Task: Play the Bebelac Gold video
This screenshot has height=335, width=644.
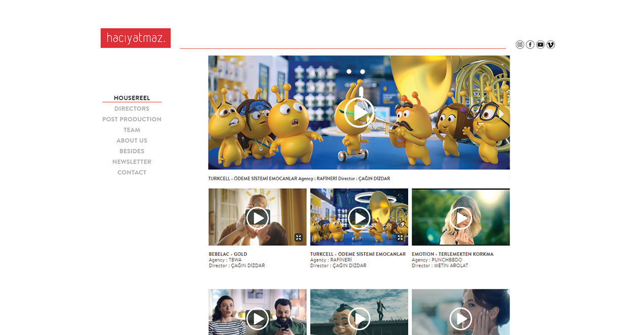Action: [258, 218]
